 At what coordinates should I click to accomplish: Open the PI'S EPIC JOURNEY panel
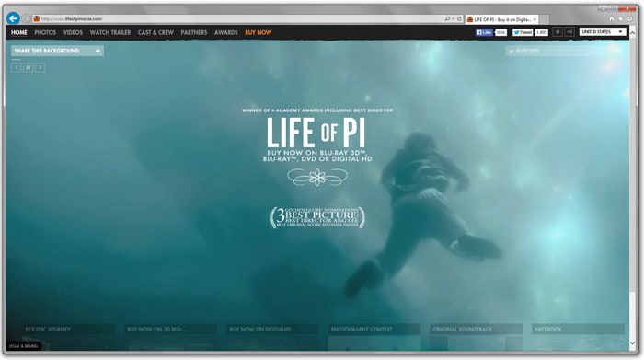69,330
